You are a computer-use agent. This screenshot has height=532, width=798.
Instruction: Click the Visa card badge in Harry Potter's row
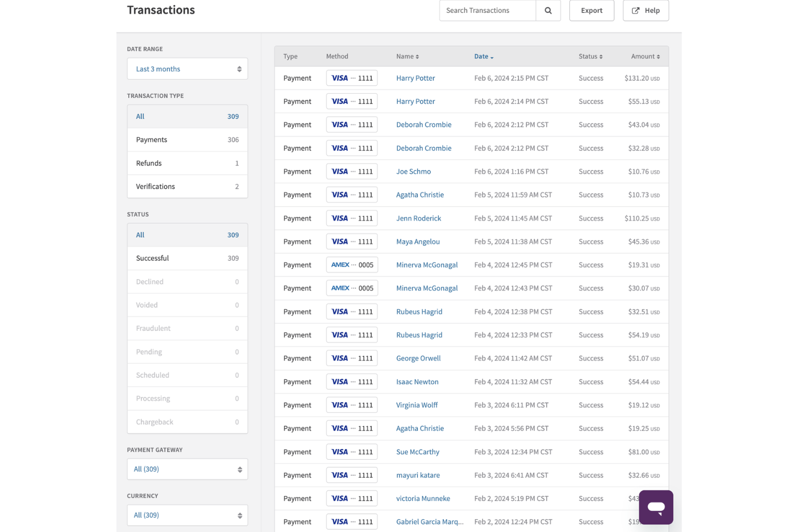click(x=352, y=78)
